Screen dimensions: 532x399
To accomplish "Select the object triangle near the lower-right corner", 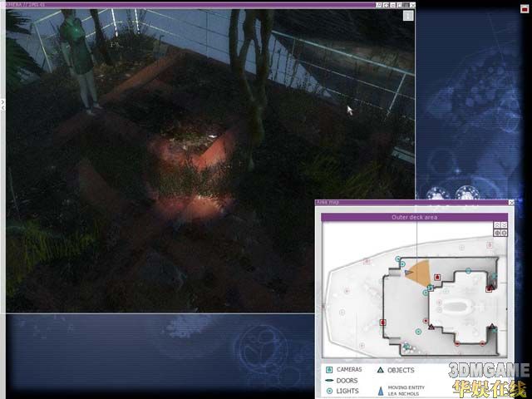I will pyautogui.click(x=491, y=327).
